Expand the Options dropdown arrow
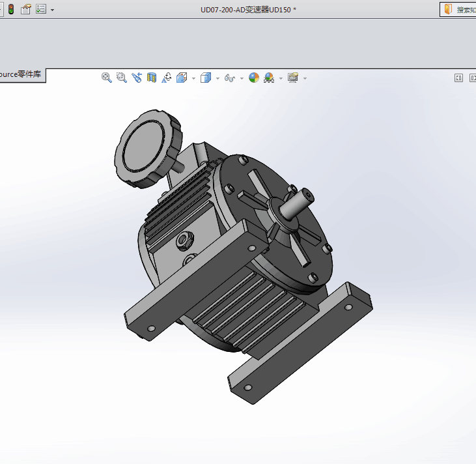Viewport: 476px width, 464px height. 52,10
